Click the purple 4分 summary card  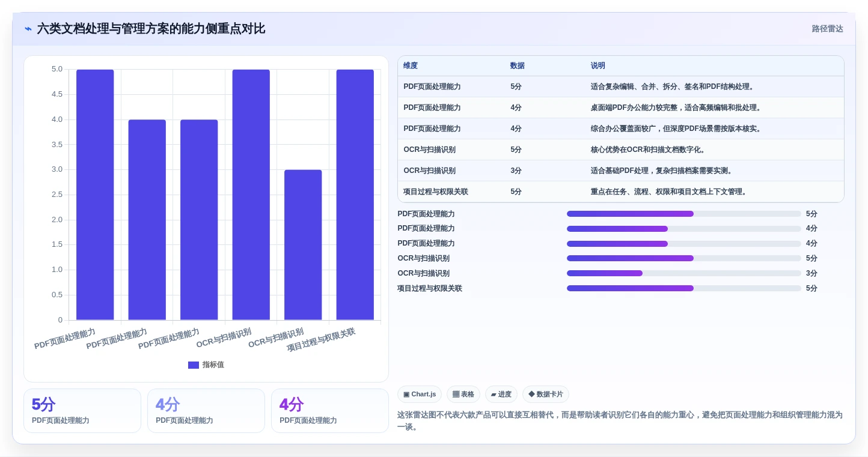[x=330, y=411]
